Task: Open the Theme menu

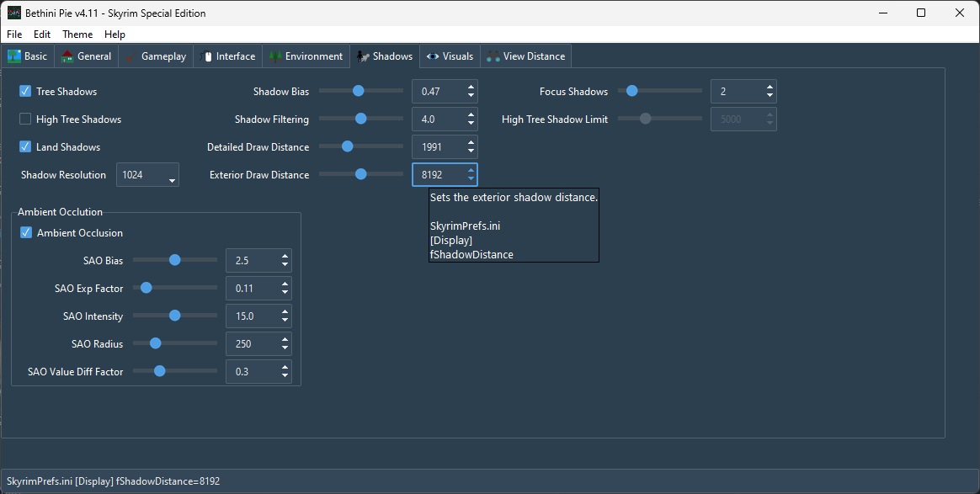Action: [x=77, y=35]
